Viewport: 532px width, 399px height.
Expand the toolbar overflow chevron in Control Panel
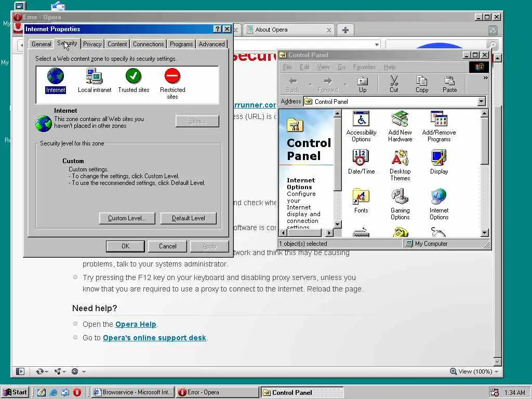tap(485, 78)
